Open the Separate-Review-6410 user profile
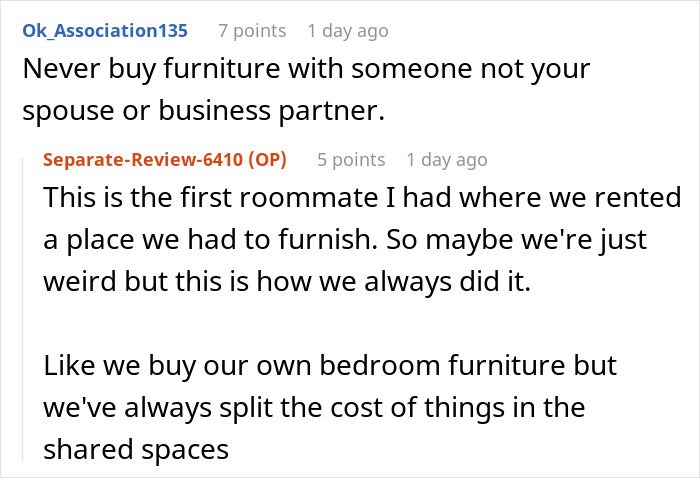 click(x=146, y=159)
